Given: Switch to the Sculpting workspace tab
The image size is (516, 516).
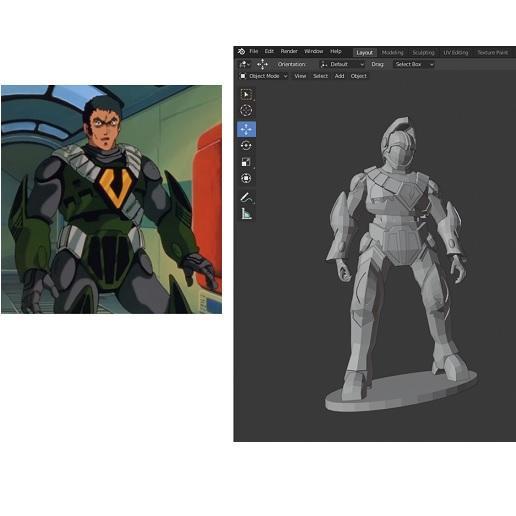Looking at the screenshot, I should (423, 53).
